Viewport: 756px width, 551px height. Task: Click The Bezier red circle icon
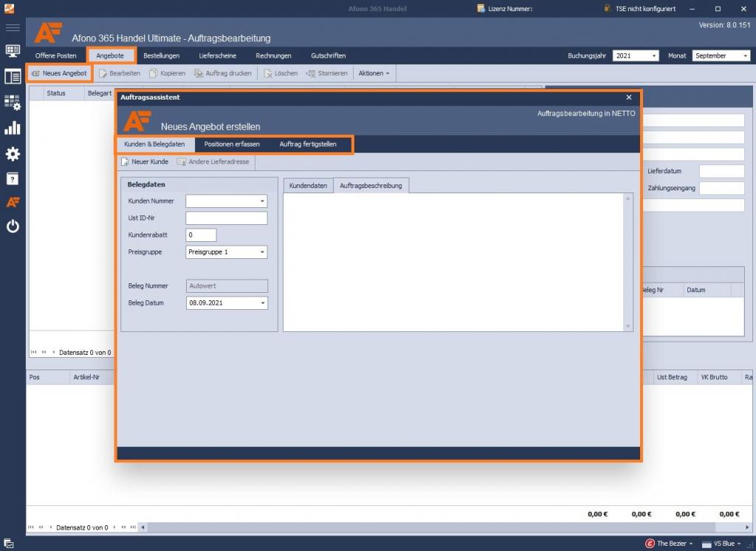tap(650, 544)
